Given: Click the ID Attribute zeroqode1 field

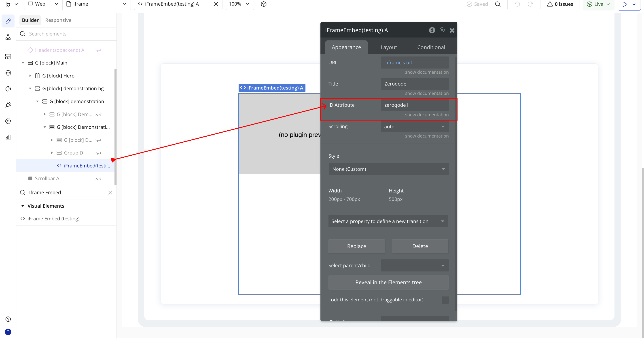Looking at the screenshot, I should pyautogui.click(x=415, y=105).
